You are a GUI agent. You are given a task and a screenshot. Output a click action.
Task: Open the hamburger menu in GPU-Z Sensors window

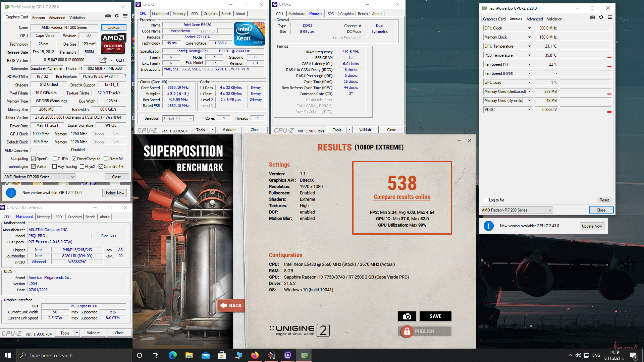click(610, 17)
